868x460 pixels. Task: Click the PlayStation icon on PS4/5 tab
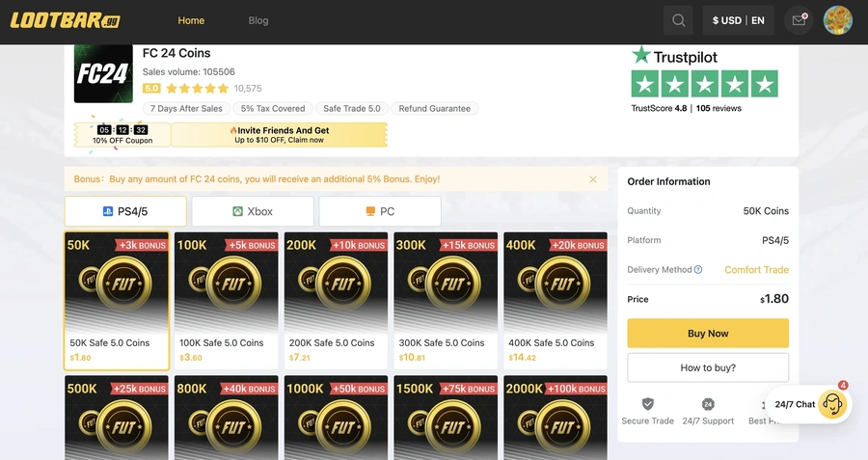tap(108, 211)
